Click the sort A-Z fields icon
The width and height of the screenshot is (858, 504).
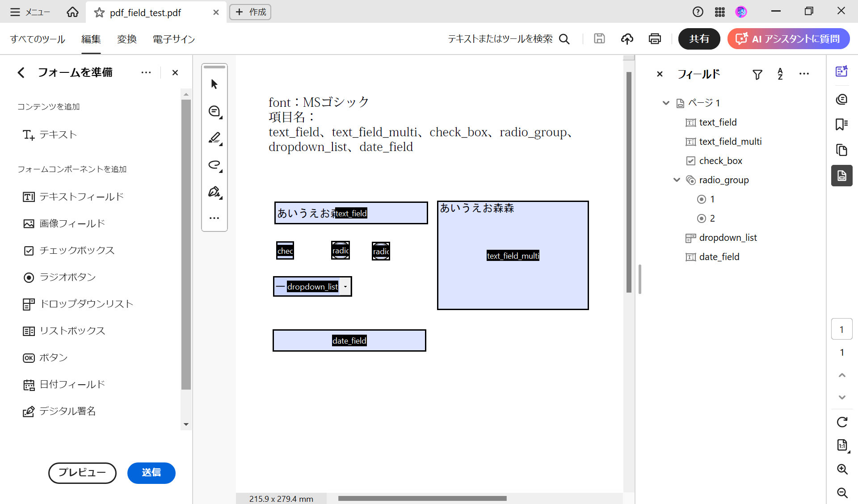780,74
